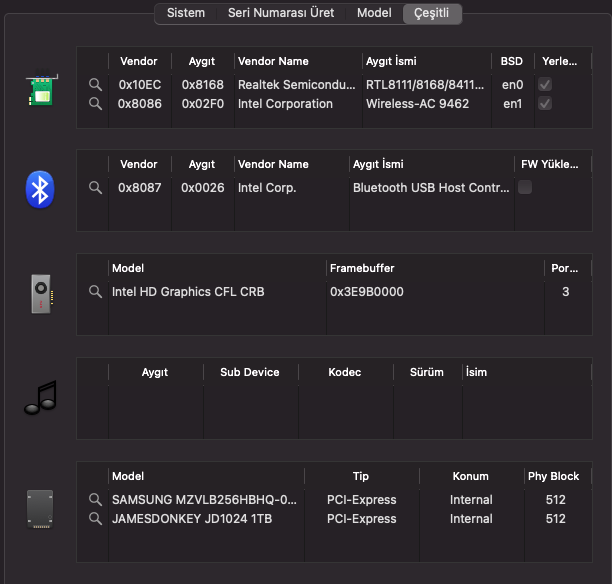Viewport: 612px width, 584px height.
Task: Toggle FW loaded checkbox for Bluetooth controller
Action: pyautogui.click(x=525, y=187)
